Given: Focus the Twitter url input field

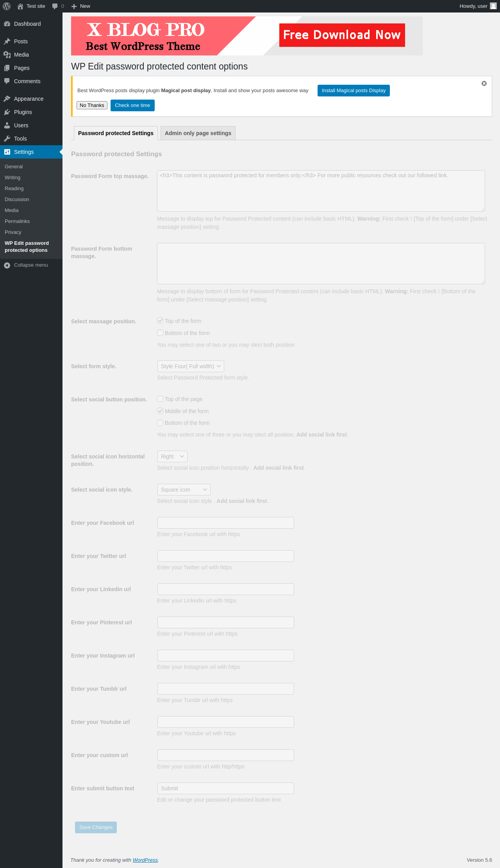Looking at the screenshot, I should click(226, 556).
